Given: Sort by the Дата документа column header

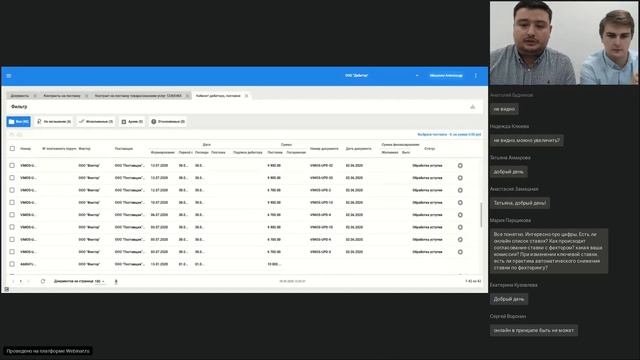Looking at the screenshot, I should 358,149.
